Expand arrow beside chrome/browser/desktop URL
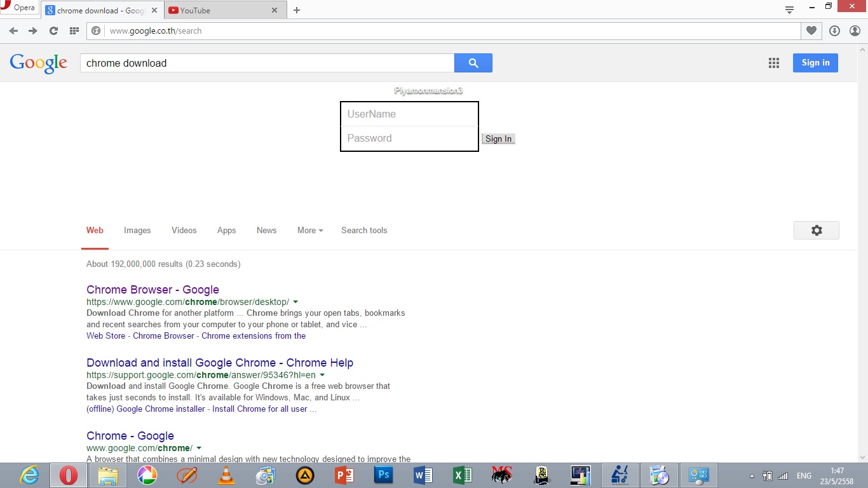The height and width of the screenshot is (488, 868). click(x=295, y=302)
